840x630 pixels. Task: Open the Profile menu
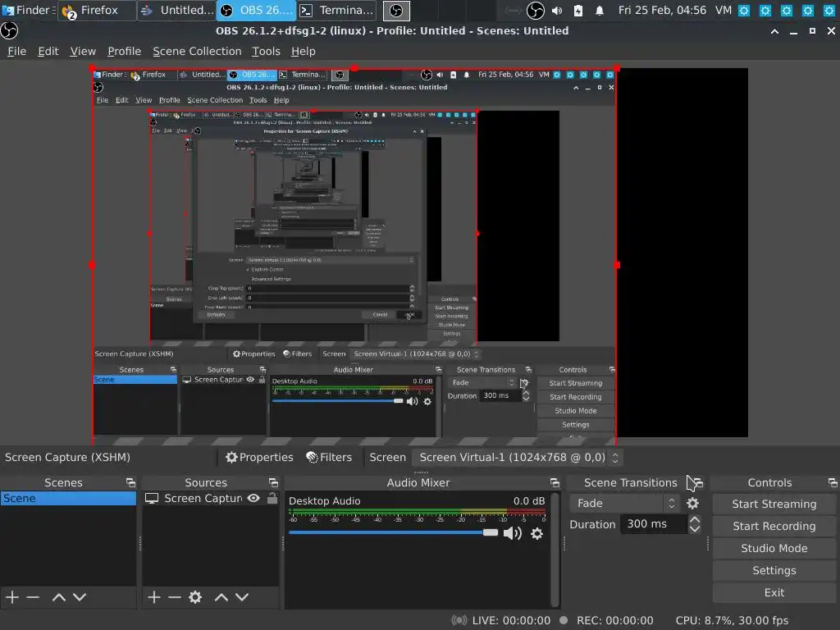pyautogui.click(x=125, y=52)
